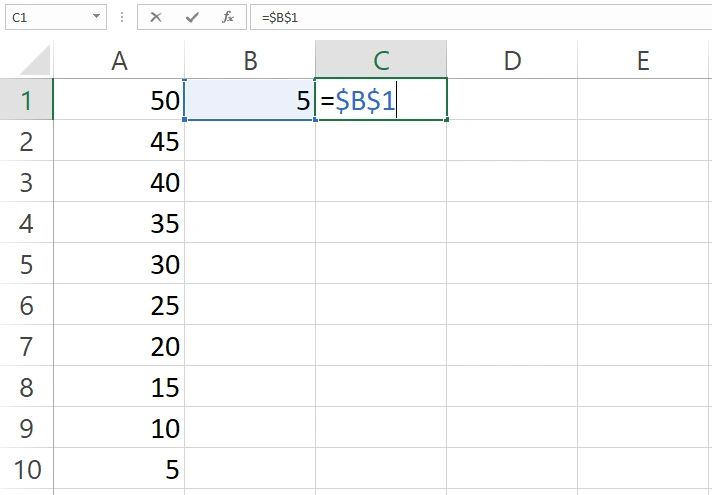The width and height of the screenshot is (712, 495).
Task: Click empty cell E1
Action: (x=644, y=99)
